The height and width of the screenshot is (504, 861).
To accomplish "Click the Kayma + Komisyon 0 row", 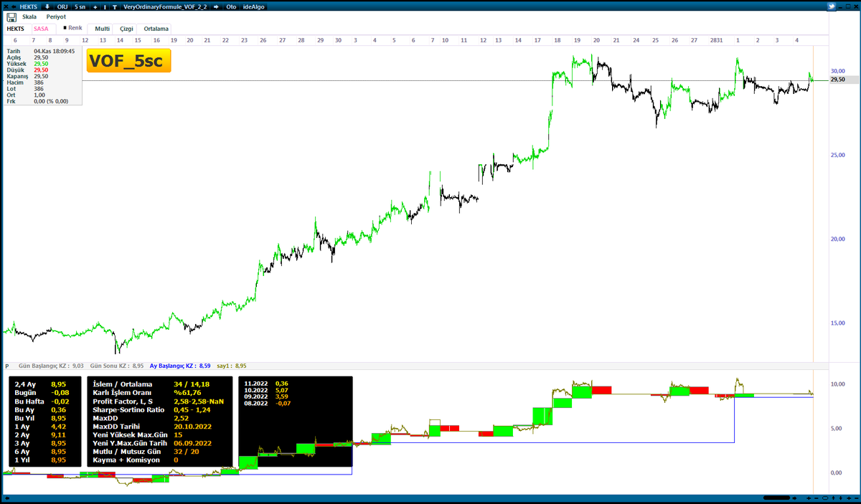I will click(136, 460).
